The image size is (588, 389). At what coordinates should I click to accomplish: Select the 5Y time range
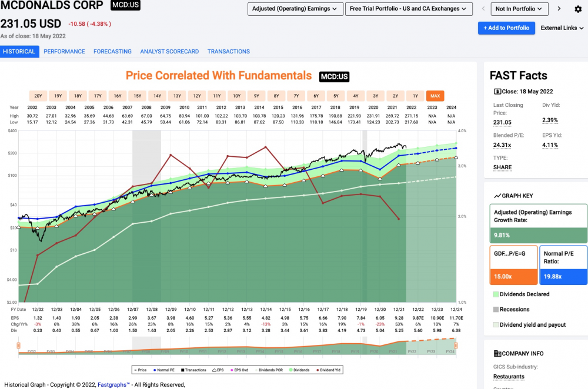click(x=336, y=96)
